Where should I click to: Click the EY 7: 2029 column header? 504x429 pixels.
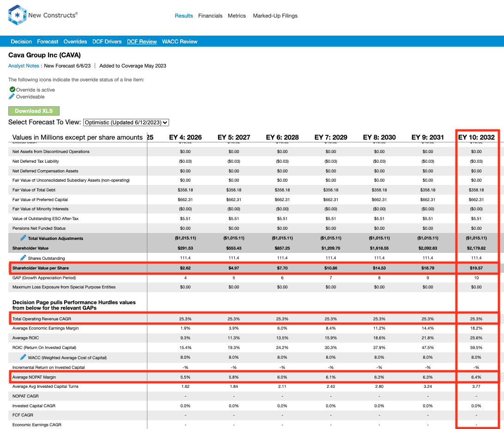(x=331, y=137)
